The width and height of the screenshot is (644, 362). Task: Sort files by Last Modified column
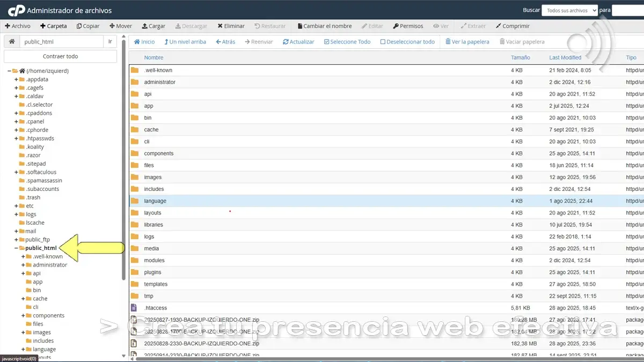coord(565,57)
